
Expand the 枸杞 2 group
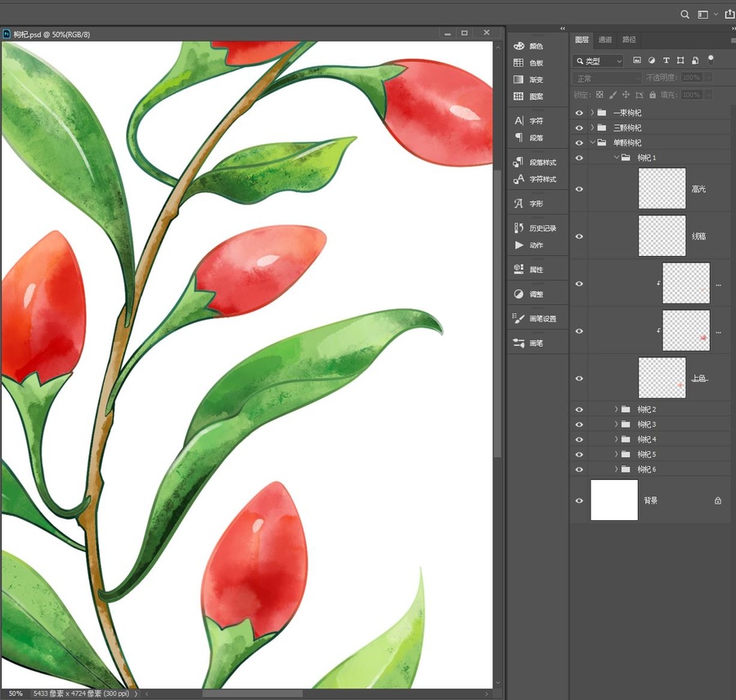pos(617,410)
